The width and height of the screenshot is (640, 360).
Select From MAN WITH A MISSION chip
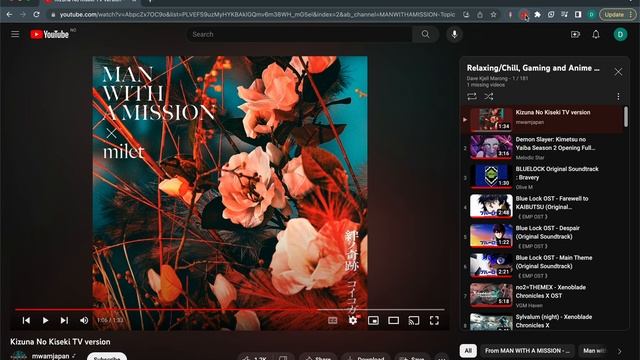pos(527,351)
